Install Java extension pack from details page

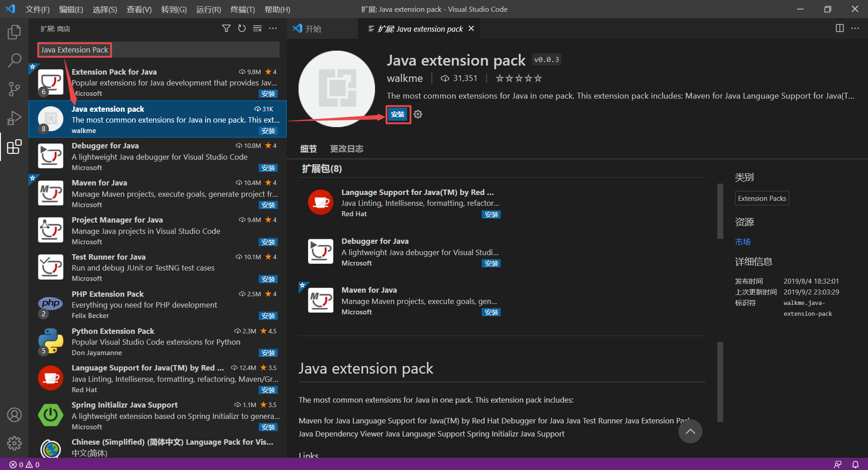pos(398,114)
